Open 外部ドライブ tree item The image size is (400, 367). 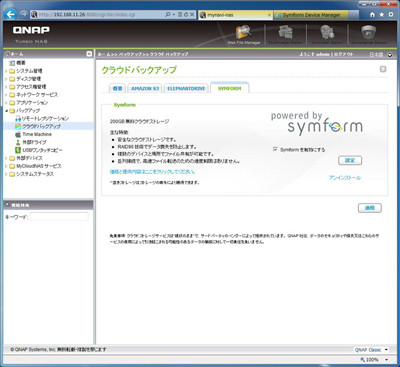click(x=34, y=142)
